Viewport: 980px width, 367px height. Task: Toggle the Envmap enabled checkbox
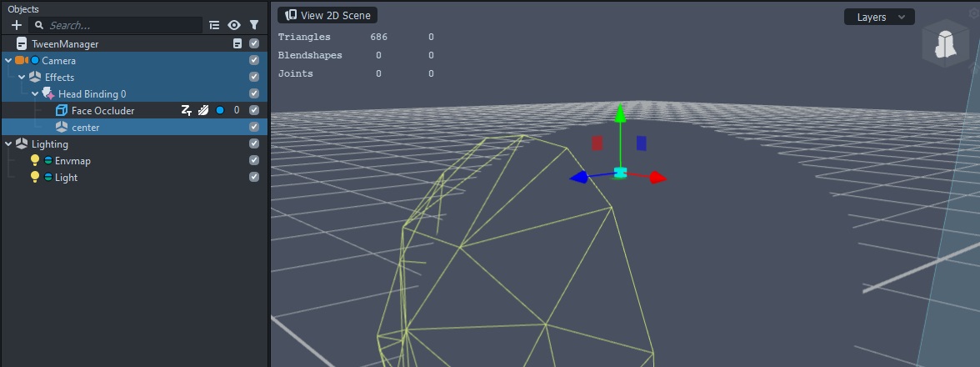253,160
